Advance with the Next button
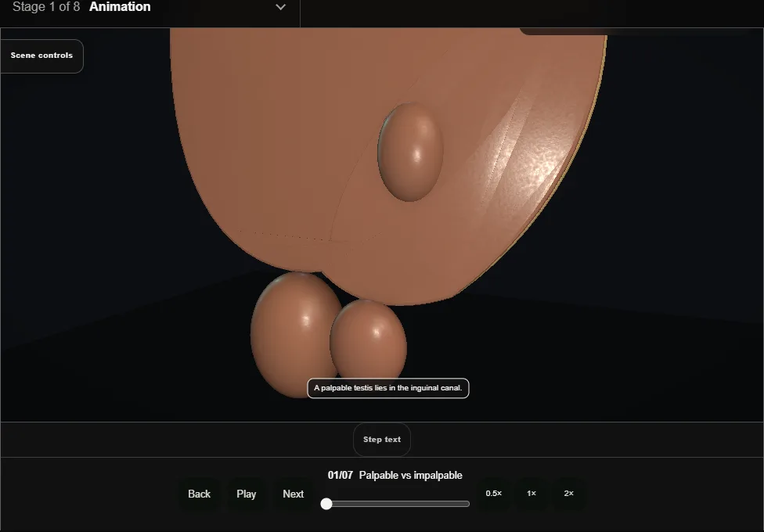This screenshot has width=764, height=532. pyautogui.click(x=294, y=494)
